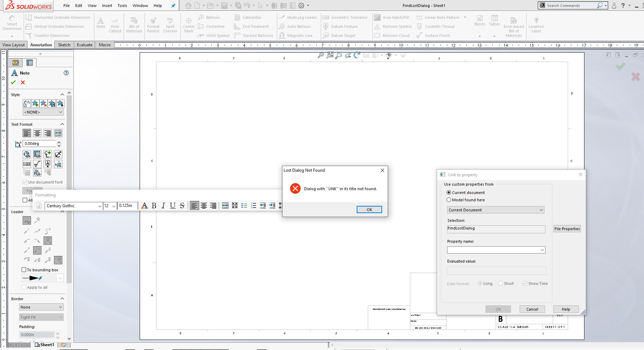Screen dimensions: 644x350
Task: Open the Border style None dropdown
Action: (x=41, y=307)
